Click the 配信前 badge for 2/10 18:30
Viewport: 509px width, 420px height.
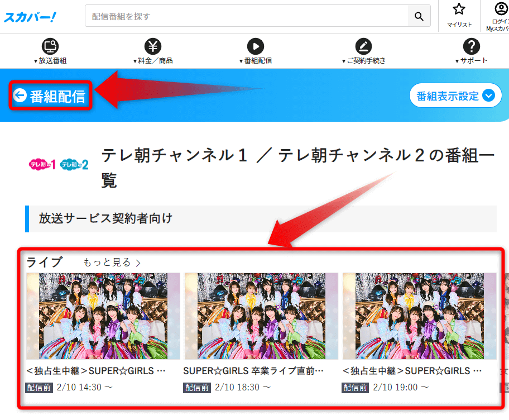[197, 388]
